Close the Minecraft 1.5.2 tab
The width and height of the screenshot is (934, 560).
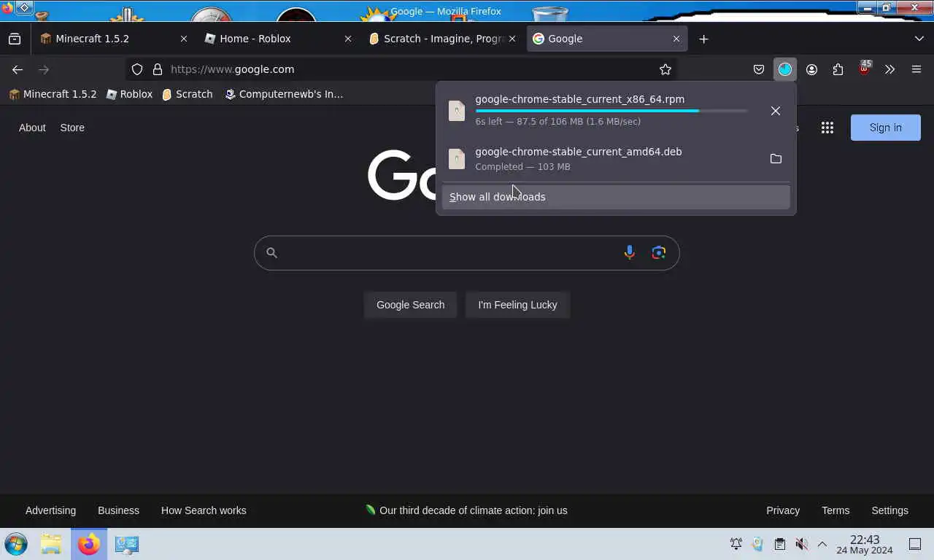pyautogui.click(x=183, y=39)
